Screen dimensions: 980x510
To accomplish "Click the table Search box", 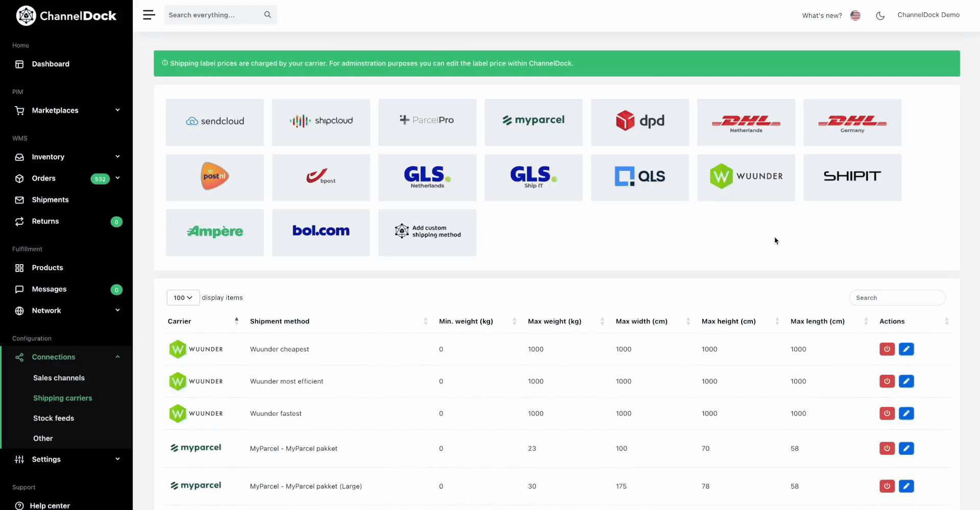I will pos(897,298).
